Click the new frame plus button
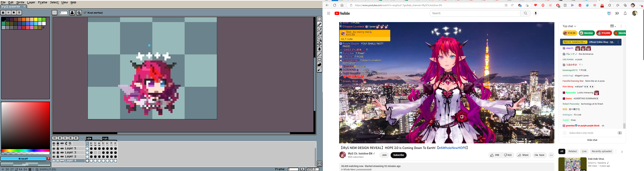This screenshot has width=644, height=171. (302, 169)
